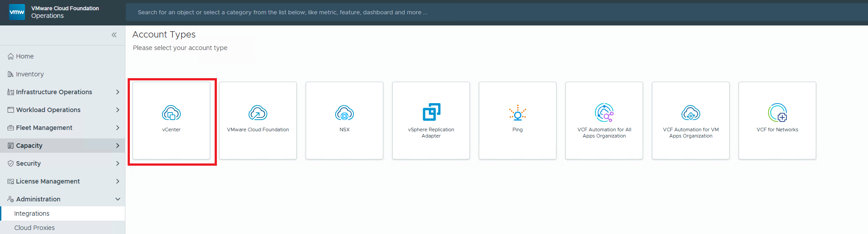Expand the Infrastructure Operations menu

117,92
